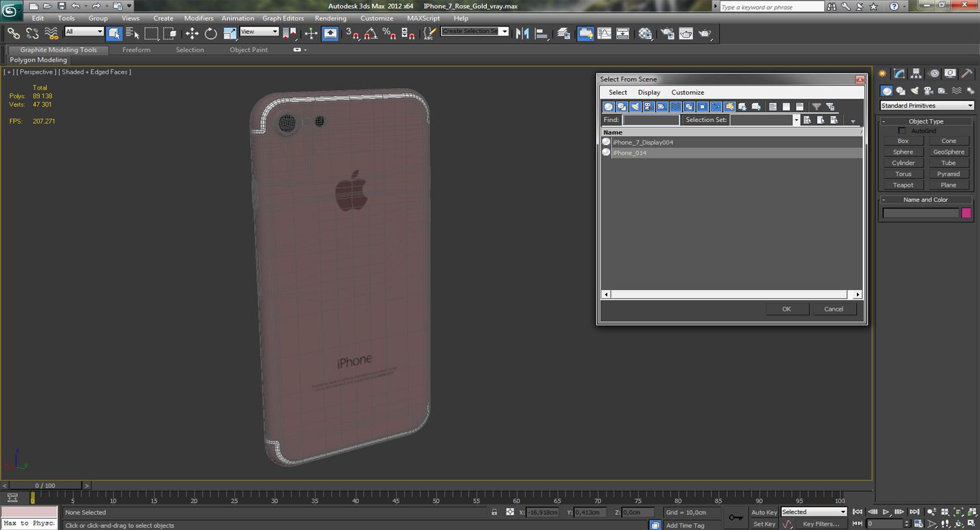Open the Curve Editor icon
This screenshot has height=530, width=980.
click(x=604, y=33)
